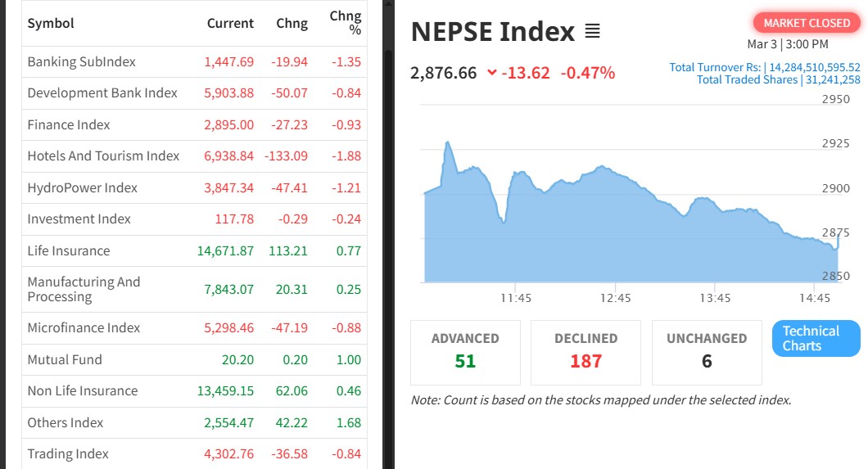Select the Development Bank Index row
868x469 pixels.
(x=102, y=92)
